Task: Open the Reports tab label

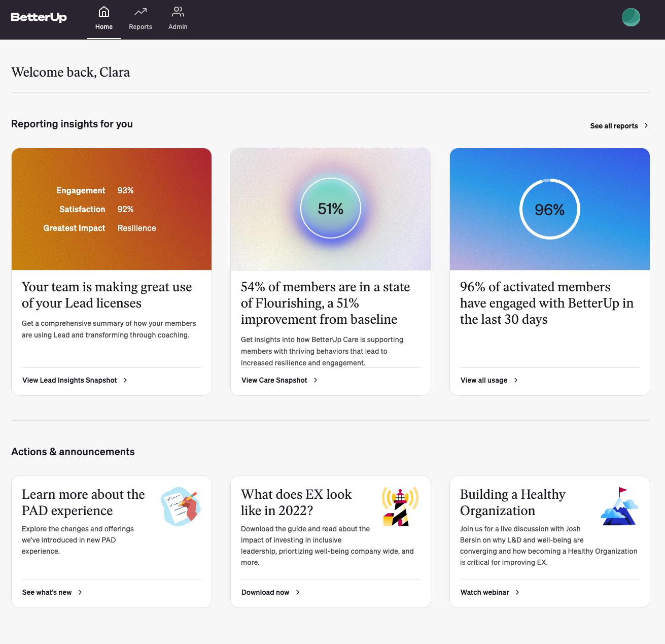Action: 141,27
